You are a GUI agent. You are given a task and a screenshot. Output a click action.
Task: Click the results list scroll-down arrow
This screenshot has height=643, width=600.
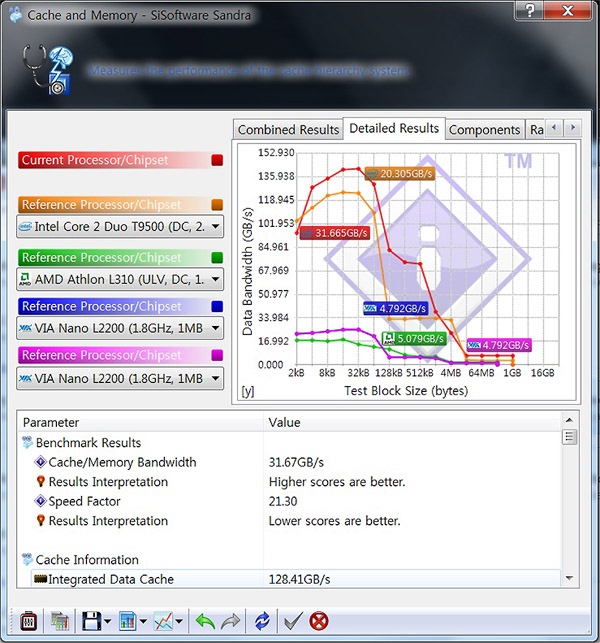569,578
